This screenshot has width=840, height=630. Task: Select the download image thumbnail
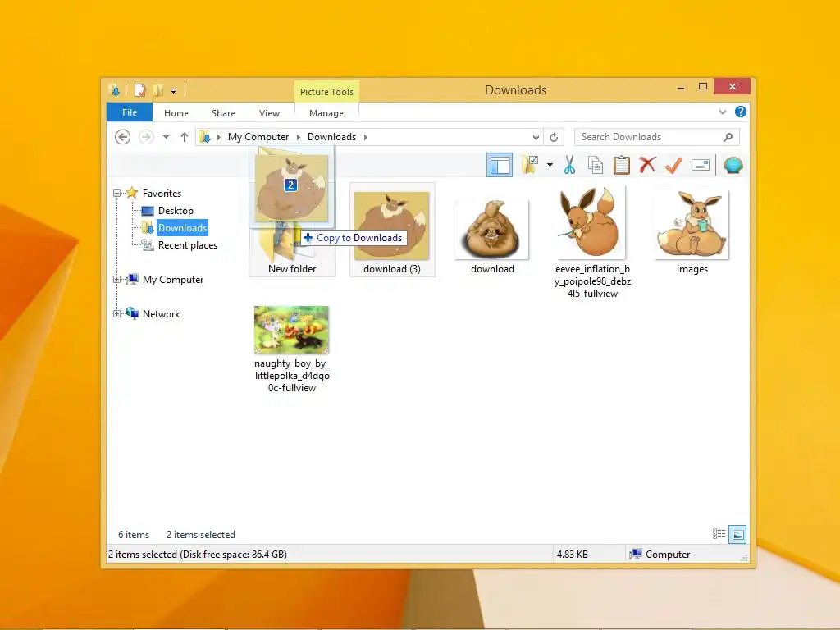pyautogui.click(x=492, y=231)
